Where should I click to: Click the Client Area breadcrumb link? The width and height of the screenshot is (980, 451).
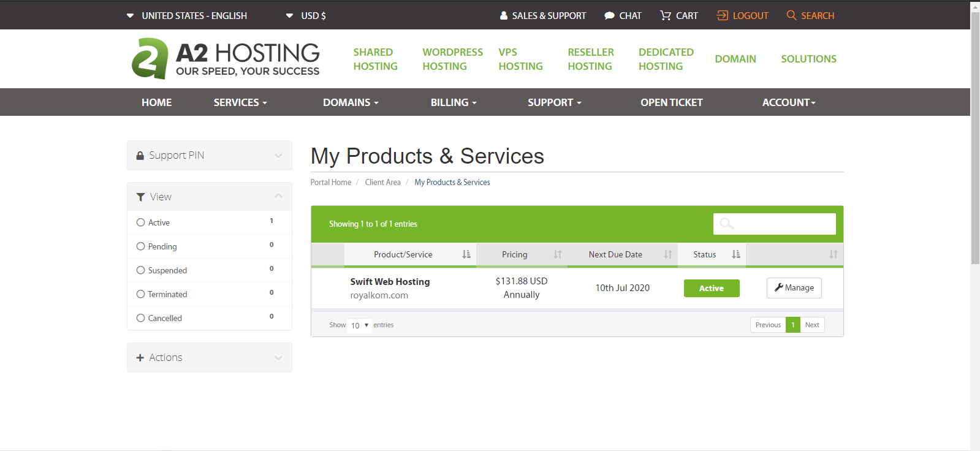coord(383,183)
